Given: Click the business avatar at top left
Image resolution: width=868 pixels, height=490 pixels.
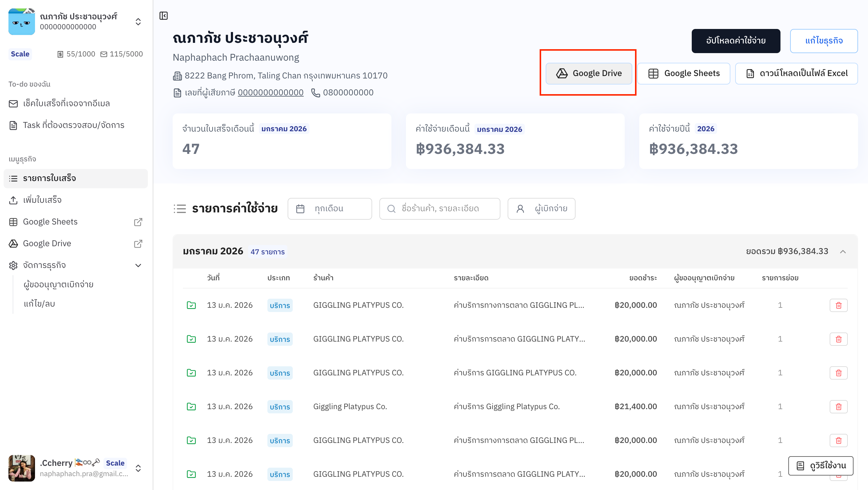Looking at the screenshot, I should click(21, 22).
